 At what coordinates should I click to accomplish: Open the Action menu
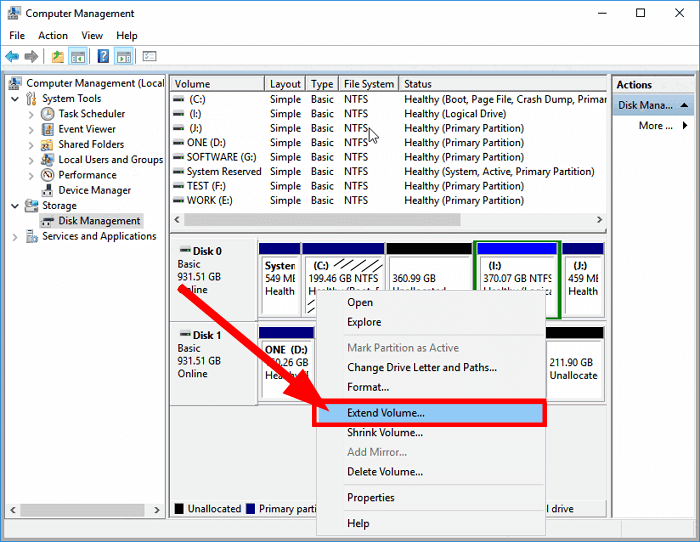53,36
